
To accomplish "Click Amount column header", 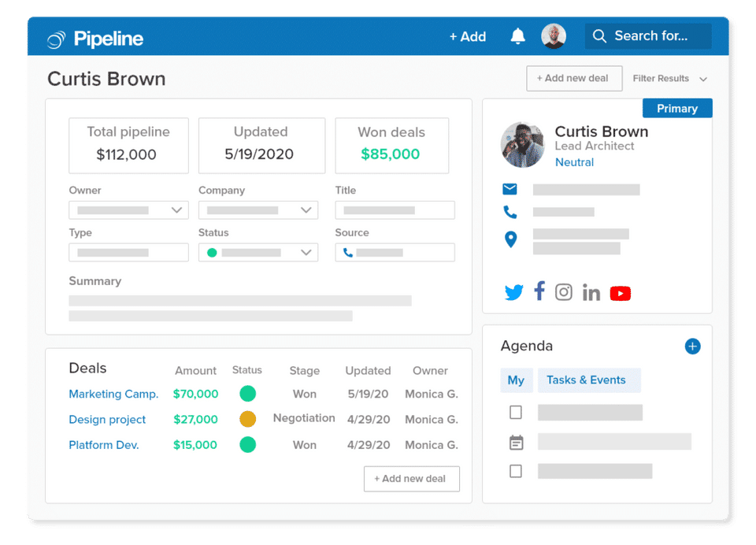I will coord(195,371).
